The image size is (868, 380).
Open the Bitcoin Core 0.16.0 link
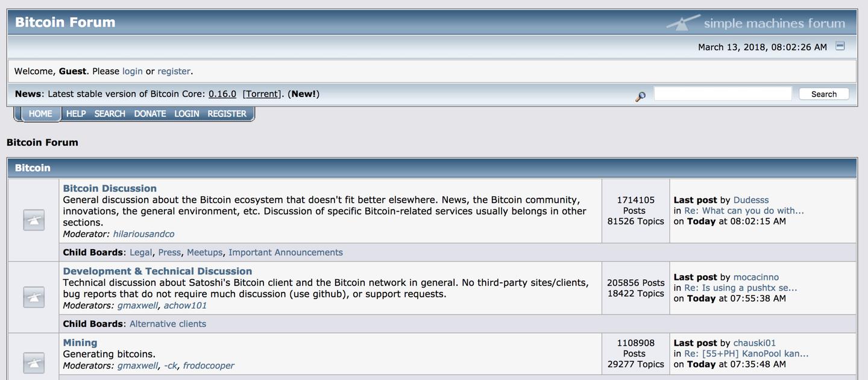click(222, 94)
